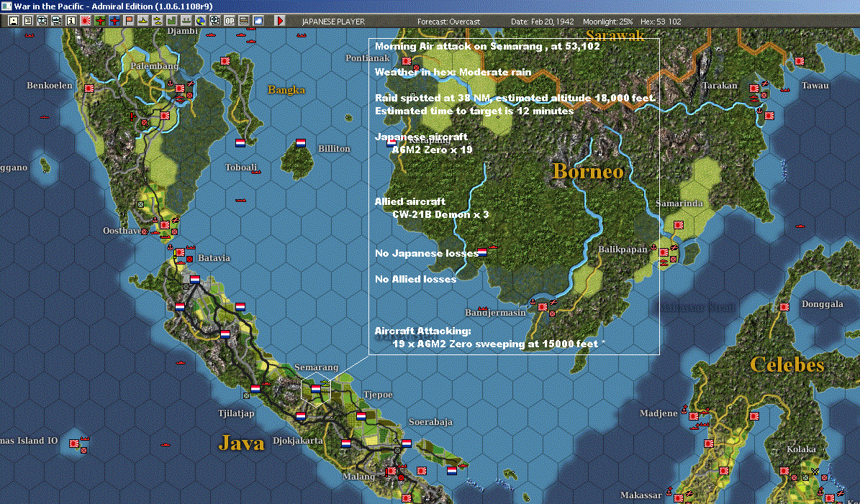Click the 'No Allied losses' line
The height and width of the screenshot is (504, 860).
point(416,279)
